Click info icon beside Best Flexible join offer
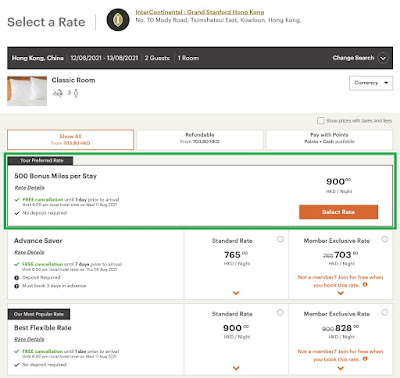 365,359
